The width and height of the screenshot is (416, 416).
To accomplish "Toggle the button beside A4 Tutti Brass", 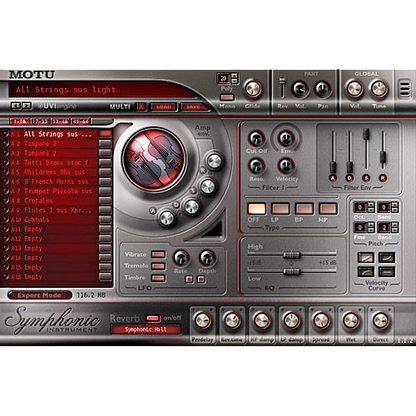I will pyautogui.click(x=105, y=162).
